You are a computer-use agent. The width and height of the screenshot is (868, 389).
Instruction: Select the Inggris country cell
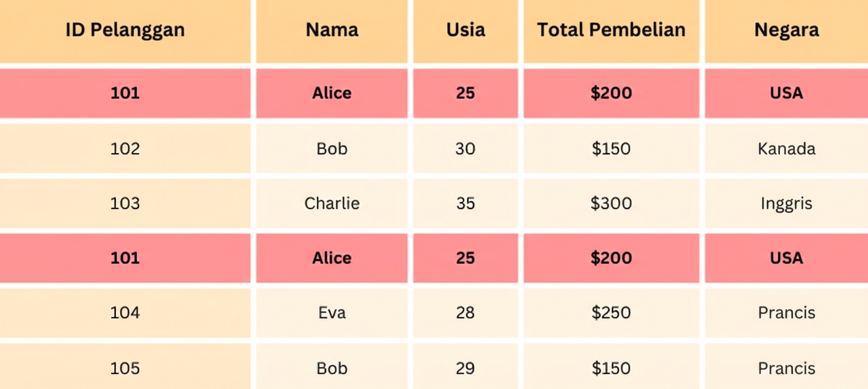pos(786,203)
